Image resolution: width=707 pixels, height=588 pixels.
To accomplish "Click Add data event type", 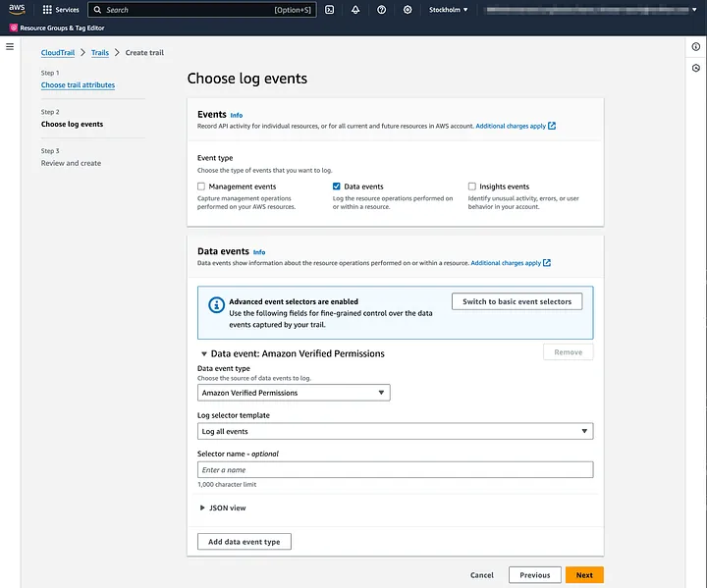I will pyautogui.click(x=244, y=542).
